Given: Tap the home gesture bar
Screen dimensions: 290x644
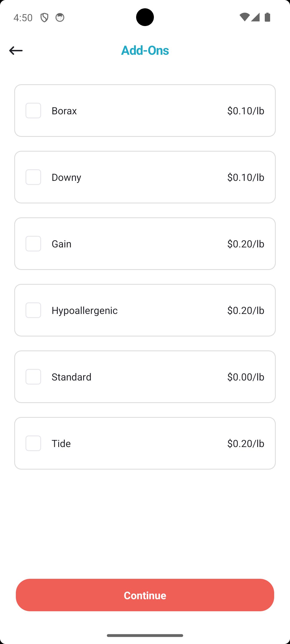Looking at the screenshot, I should coord(145,635).
